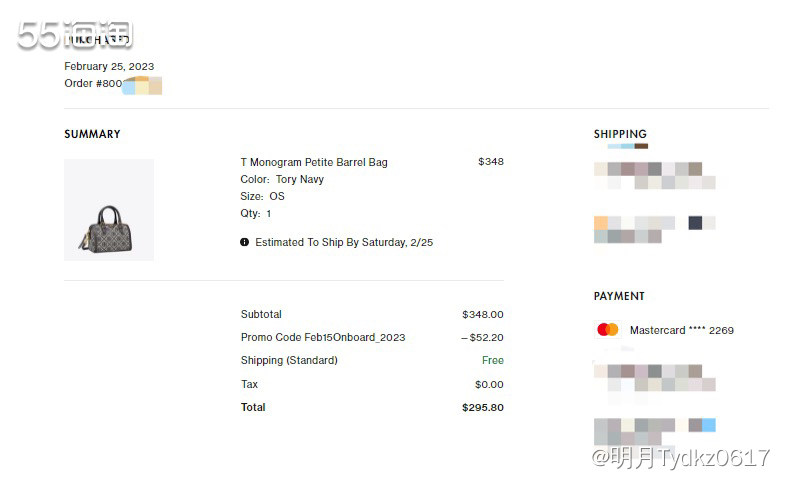
Task: Click the Estimated To Ship By Saturday text
Action: (x=344, y=242)
